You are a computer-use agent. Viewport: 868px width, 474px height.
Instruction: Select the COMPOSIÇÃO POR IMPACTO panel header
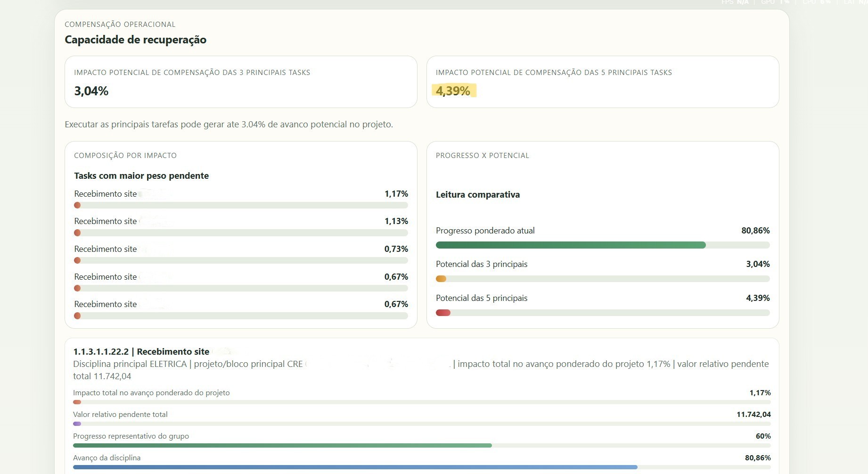(125, 155)
